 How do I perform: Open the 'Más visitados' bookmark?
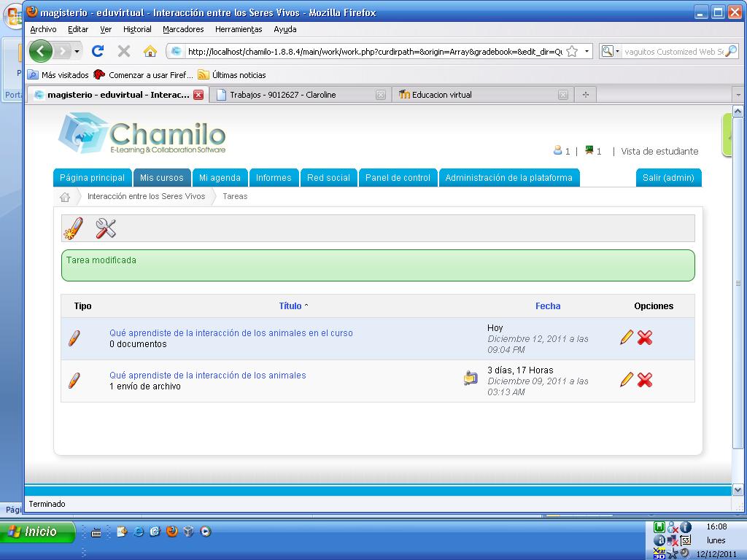click(58, 75)
